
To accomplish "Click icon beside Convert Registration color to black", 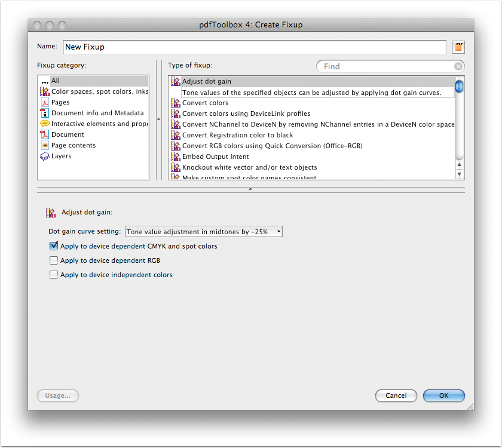I will [176, 135].
